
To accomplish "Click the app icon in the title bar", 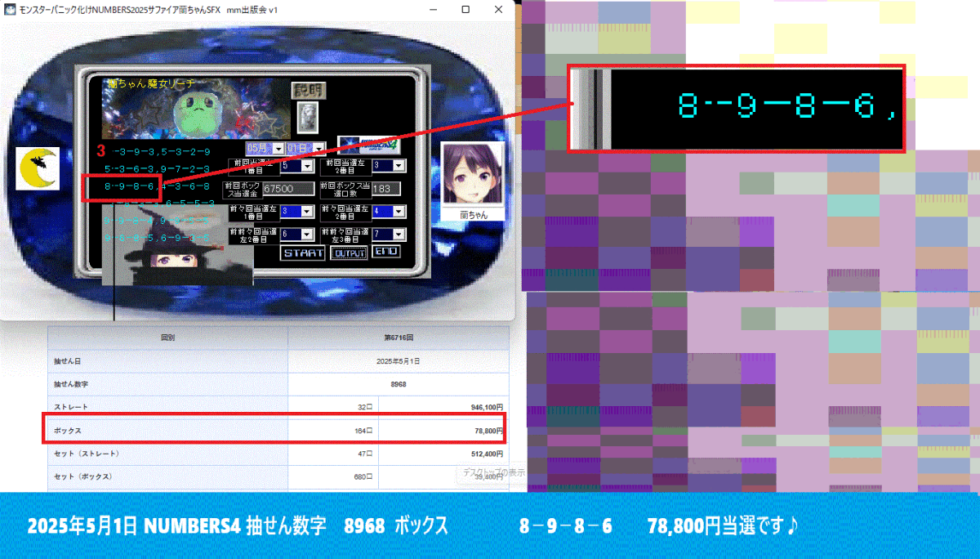I will coord(10,10).
